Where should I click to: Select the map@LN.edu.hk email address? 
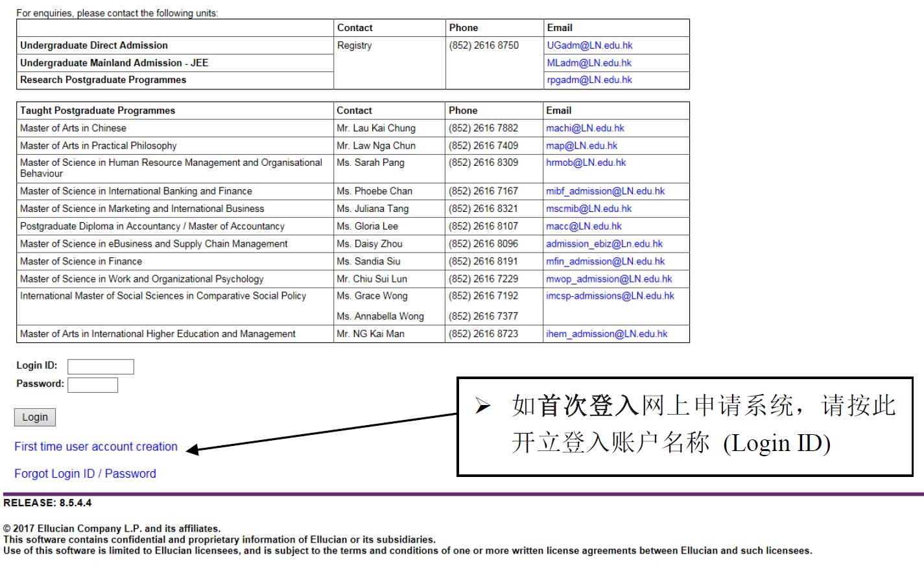(x=582, y=146)
